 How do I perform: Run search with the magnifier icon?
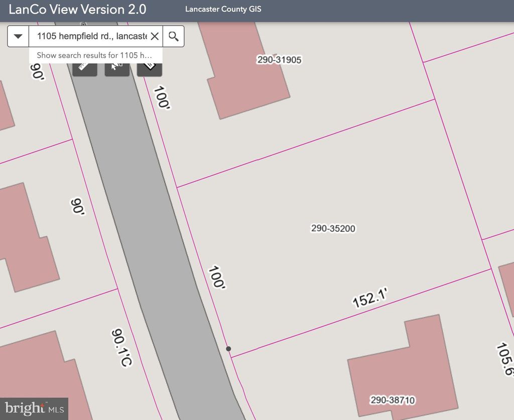(x=174, y=36)
